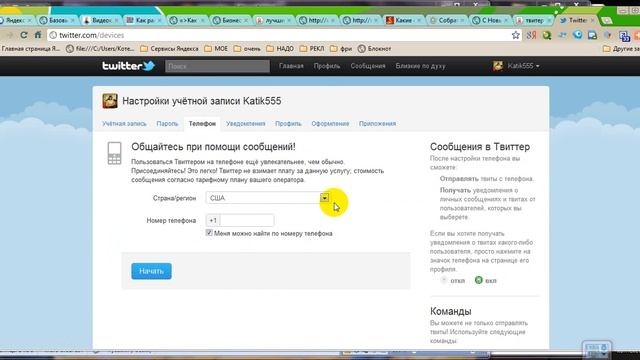Viewport: 640px width, 360px height.
Task: Select the 'откл' phone icon indicator
Action: pyautogui.click(x=444, y=280)
